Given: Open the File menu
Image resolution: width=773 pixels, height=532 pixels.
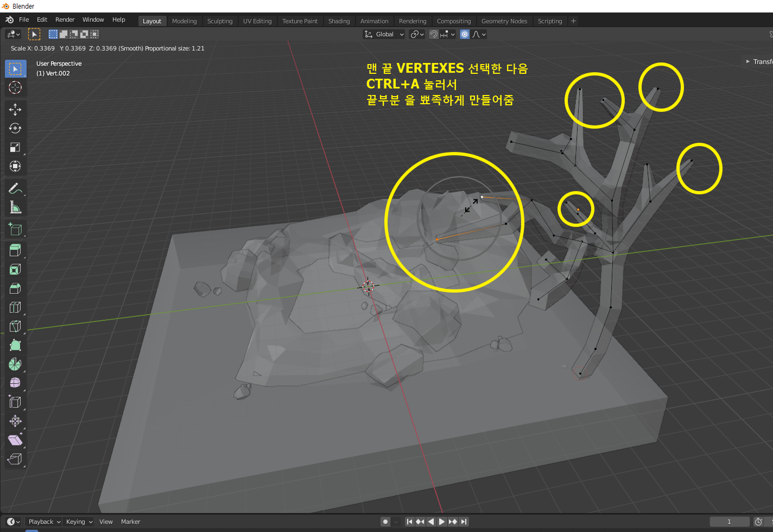Looking at the screenshot, I should 24,20.
